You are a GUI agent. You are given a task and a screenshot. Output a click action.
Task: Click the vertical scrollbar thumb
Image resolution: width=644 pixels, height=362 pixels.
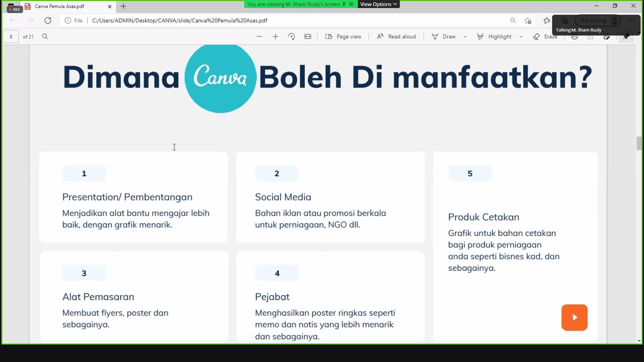pyautogui.click(x=639, y=143)
